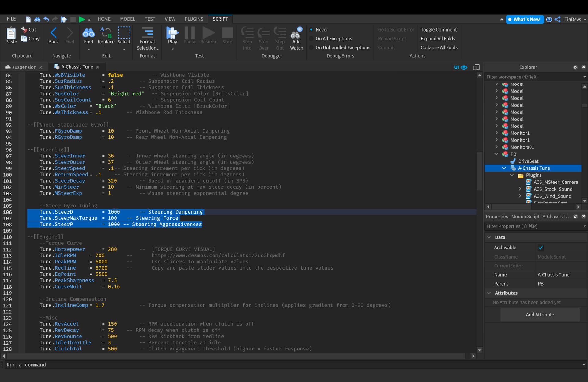Collapse the Plugins folder in Explorer
This screenshot has width=588, height=382.
(x=512, y=175)
